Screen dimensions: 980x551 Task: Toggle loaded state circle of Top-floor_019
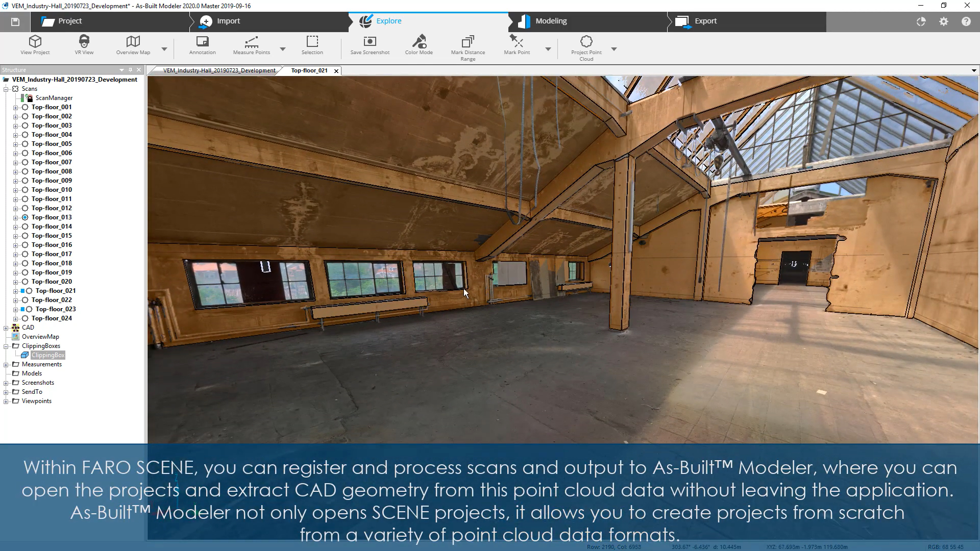pos(24,272)
